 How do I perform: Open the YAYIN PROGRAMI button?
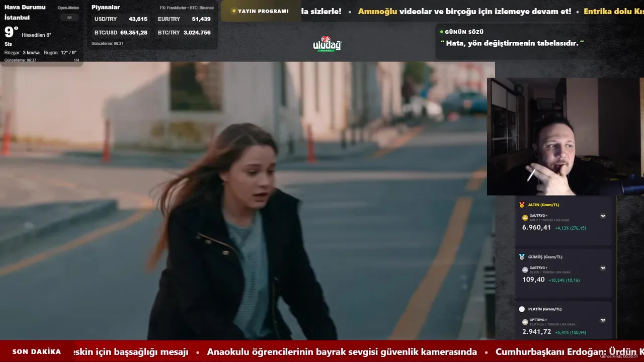(261, 11)
